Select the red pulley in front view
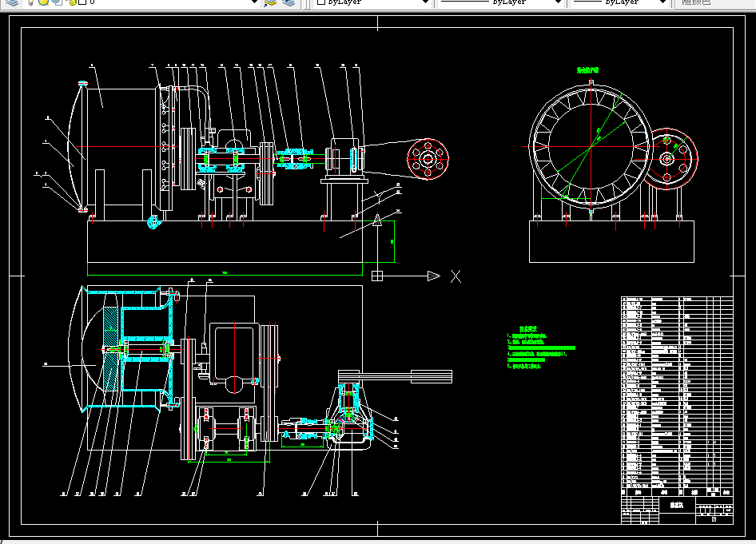This screenshot has width=756, height=544. click(x=428, y=159)
